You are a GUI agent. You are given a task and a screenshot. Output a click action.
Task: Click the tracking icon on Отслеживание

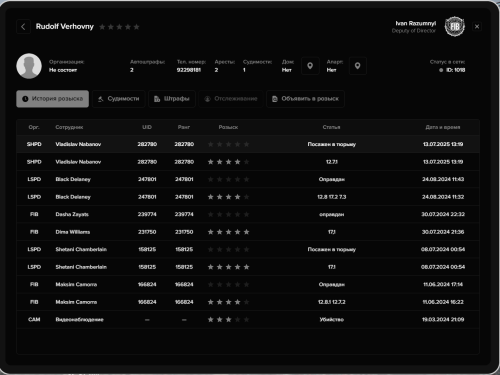click(207, 99)
